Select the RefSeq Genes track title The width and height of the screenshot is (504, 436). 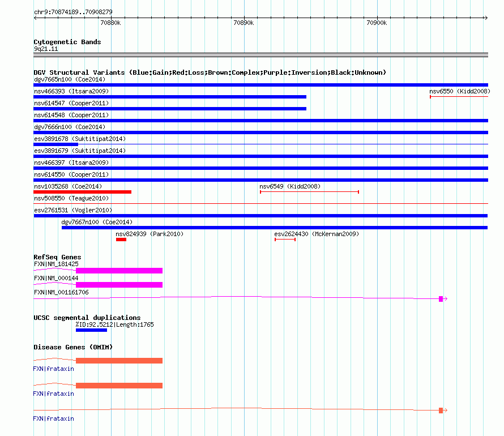pos(57,257)
